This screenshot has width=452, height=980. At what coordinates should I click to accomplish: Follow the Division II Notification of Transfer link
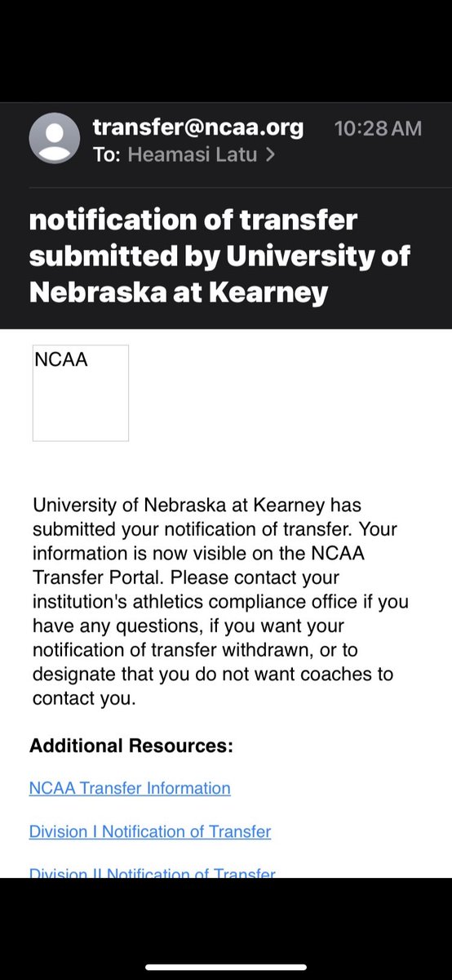coord(153,872)
